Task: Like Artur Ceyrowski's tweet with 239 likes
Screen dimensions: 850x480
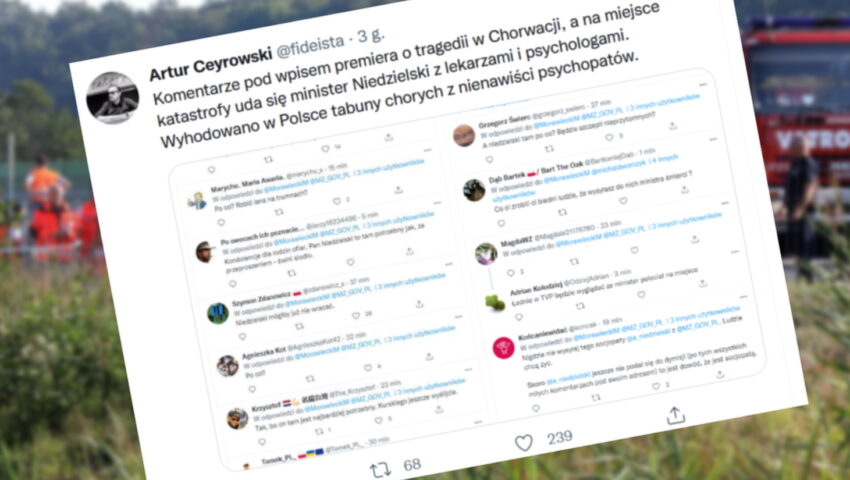Action: click(524, 443)
